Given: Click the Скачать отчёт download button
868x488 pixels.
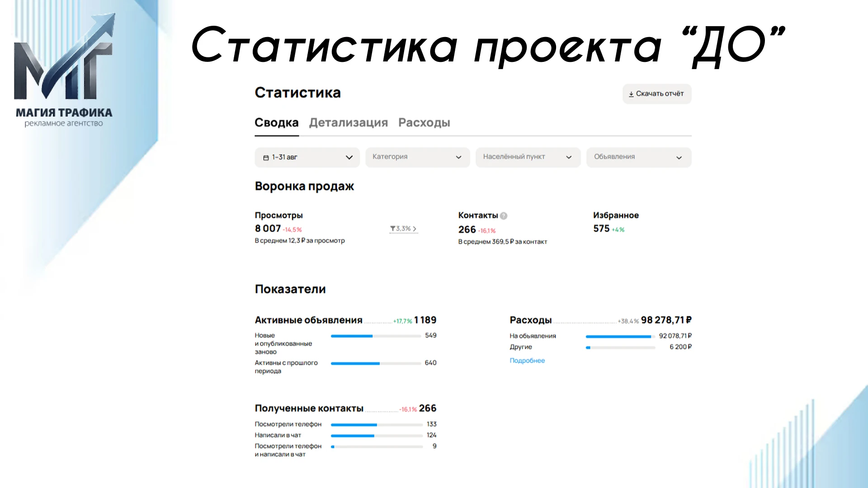Looking at the screenshot, I should point(657,94).
